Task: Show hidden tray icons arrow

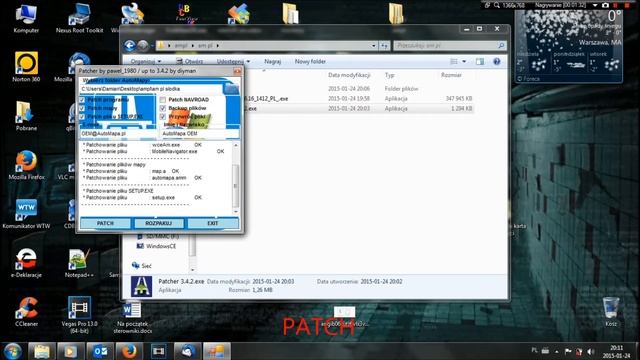Action: (x=557, y=351)
